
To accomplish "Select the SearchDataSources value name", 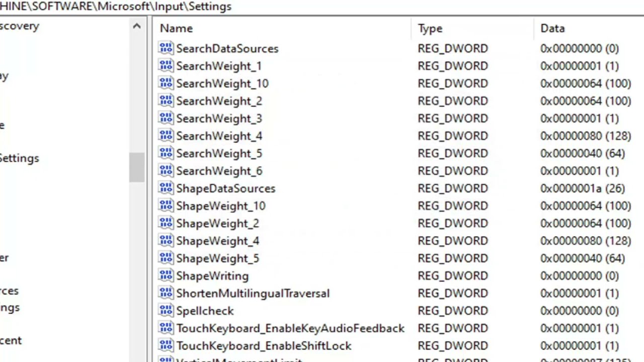I will pos(227,48).
